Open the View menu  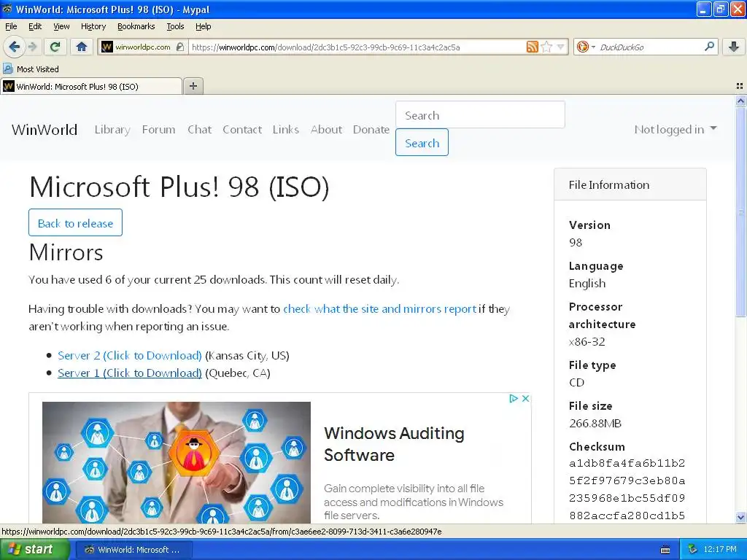click(x=61, y=26)
